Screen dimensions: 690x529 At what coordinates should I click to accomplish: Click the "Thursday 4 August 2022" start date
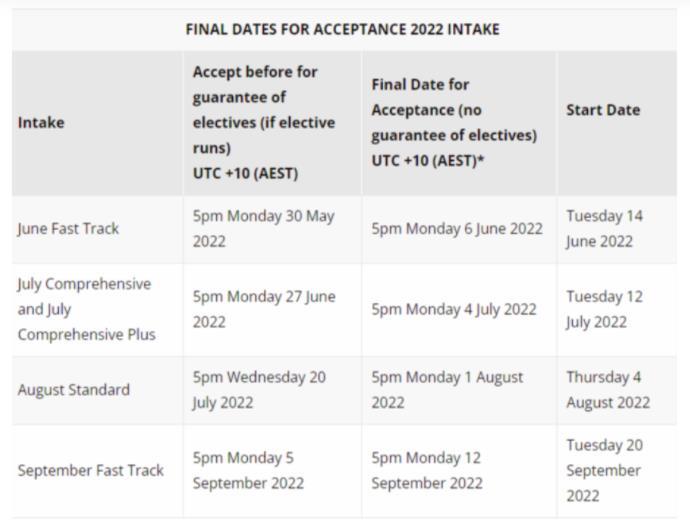[608, 390]
